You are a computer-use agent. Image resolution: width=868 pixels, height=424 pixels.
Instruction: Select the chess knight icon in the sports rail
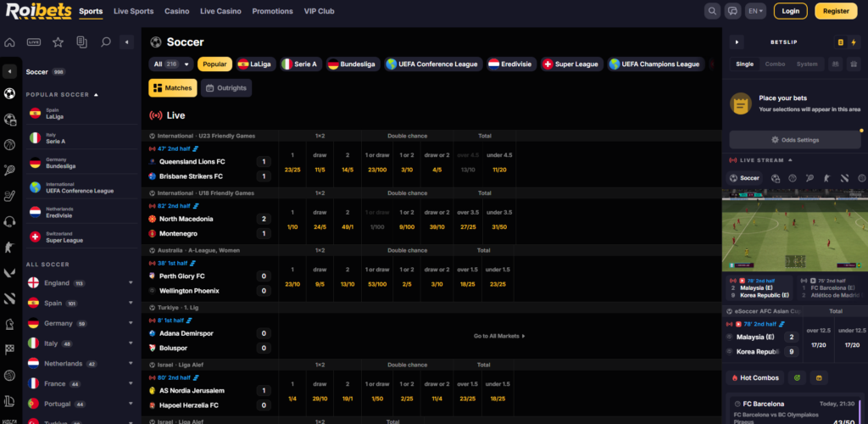pyautogui.click(x=9, y=325)
